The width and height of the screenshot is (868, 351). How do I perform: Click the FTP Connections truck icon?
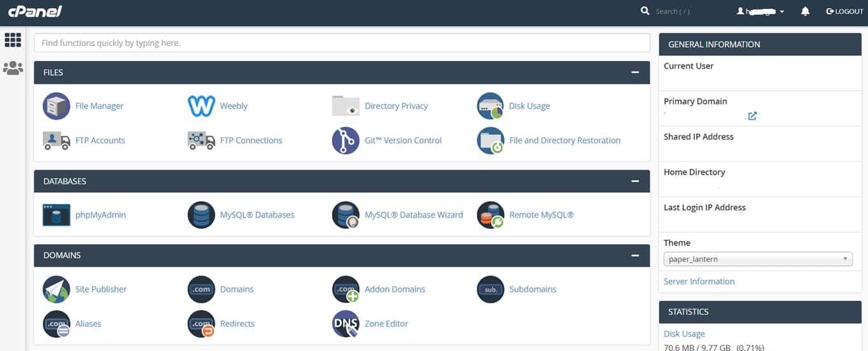tap(201, 141)
